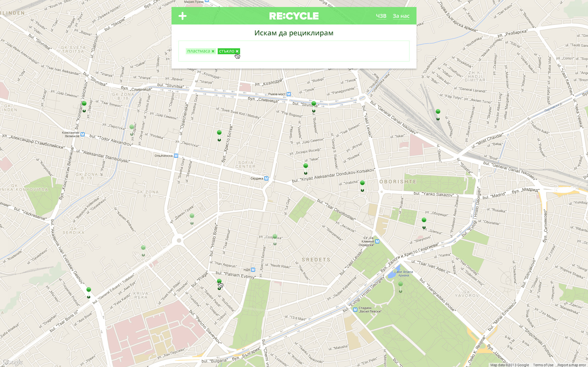This screenshot has height=367, width=588.
Task: Select the пластмаса tag label
Action: (198, 51)
